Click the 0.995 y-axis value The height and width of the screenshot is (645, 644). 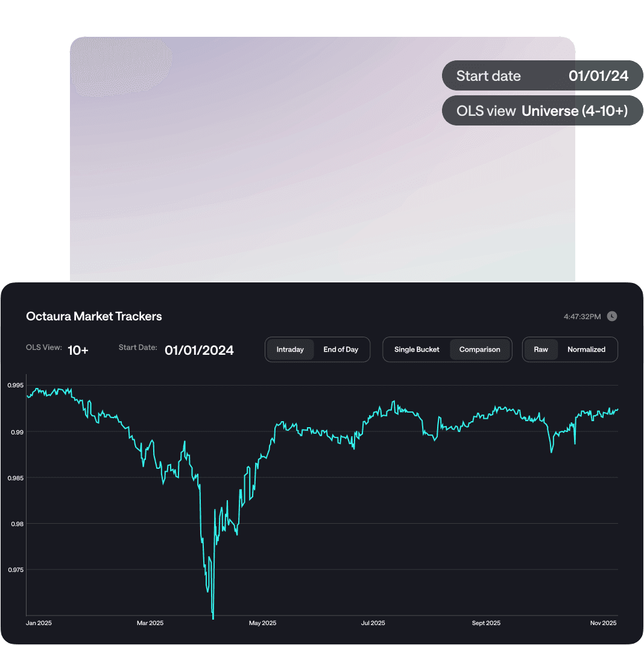[16, 385]
